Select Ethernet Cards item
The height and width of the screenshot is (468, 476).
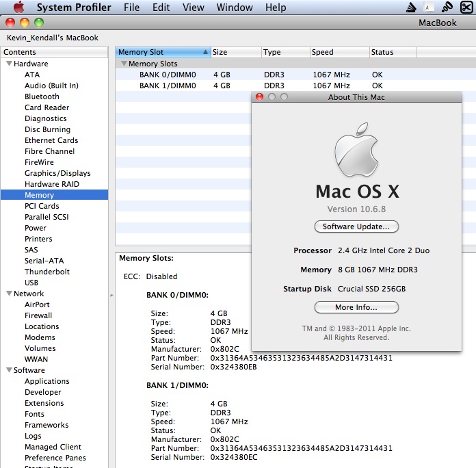coord(51,140)
